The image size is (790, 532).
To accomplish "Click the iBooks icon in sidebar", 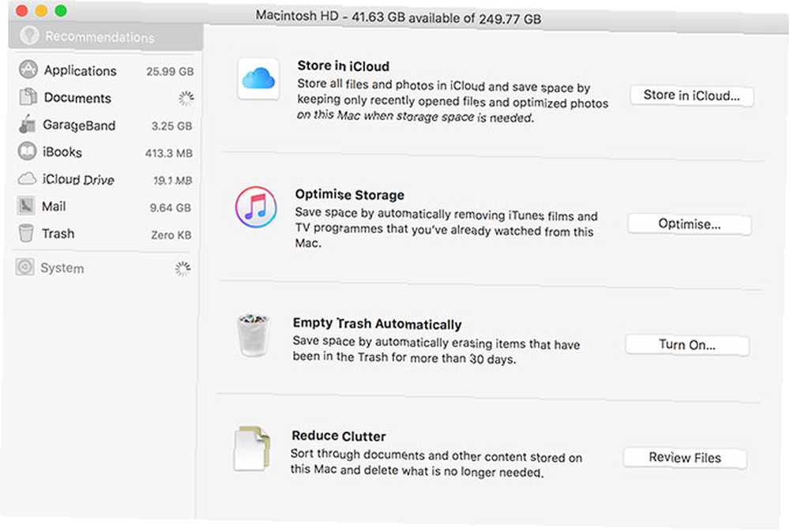I will click(x=27, y=151).
